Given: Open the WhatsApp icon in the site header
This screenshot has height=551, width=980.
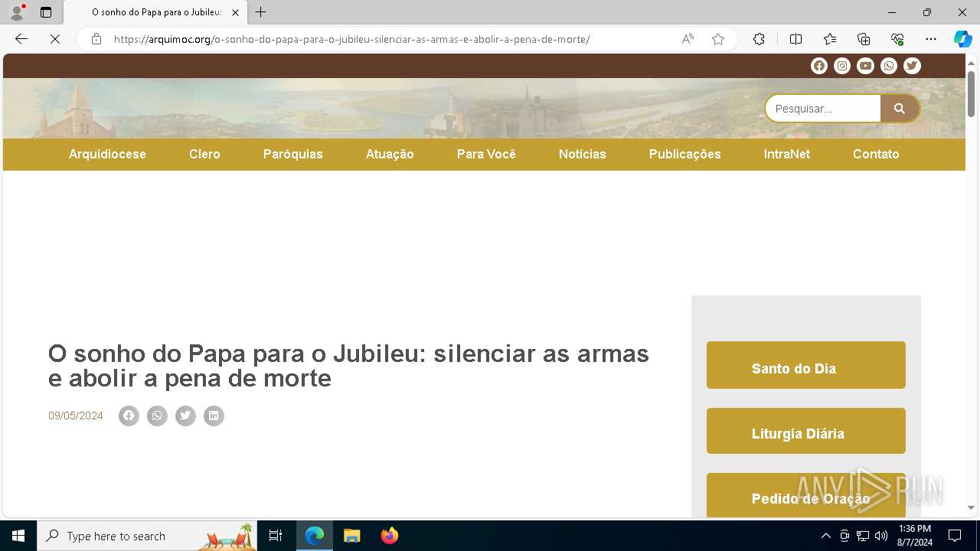Looking at the screenshot, I should tap(889, 66).
